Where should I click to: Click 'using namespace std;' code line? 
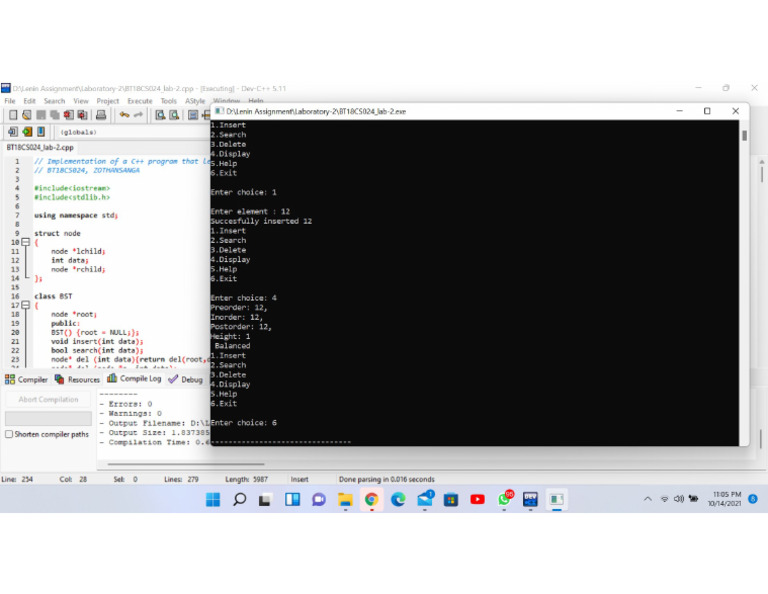76,215
